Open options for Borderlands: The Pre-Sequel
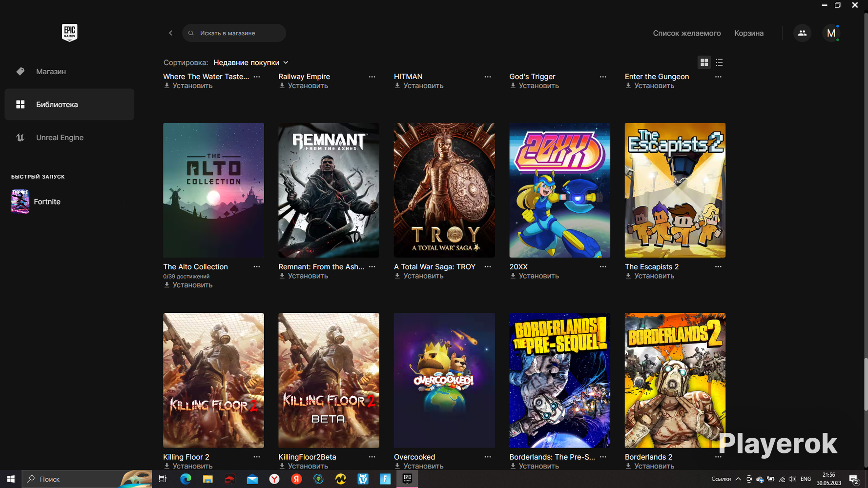This screenshot has height=488, width=868. coord(603,457)
